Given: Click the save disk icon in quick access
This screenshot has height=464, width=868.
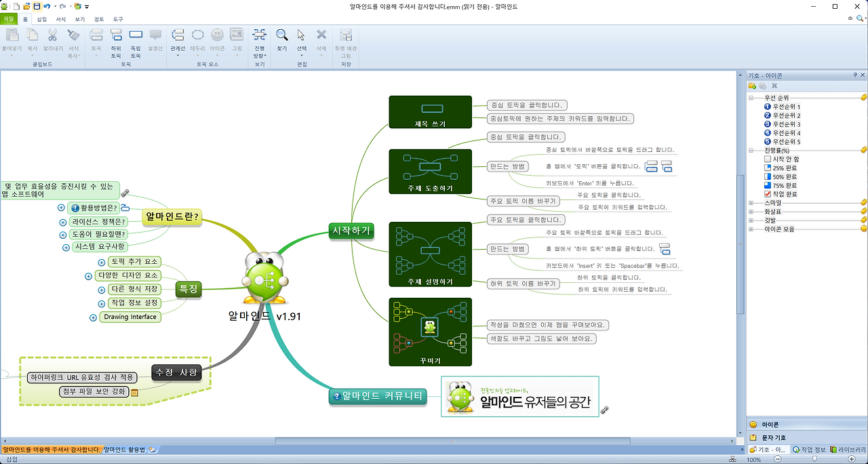Looking at the screenshot, I should [37, 5].
